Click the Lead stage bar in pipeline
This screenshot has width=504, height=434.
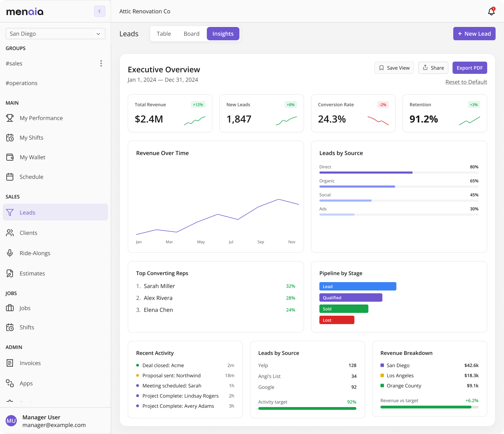coord(358,286)
